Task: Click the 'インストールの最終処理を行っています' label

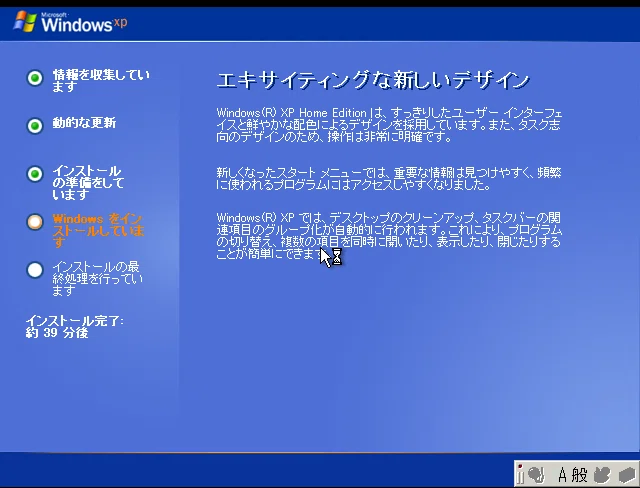Action: coord(98,279)
